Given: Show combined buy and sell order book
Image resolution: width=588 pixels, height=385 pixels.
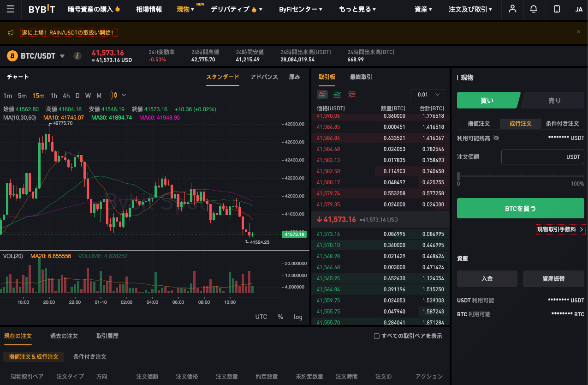Looking at the screenshot, I should 322,95.
